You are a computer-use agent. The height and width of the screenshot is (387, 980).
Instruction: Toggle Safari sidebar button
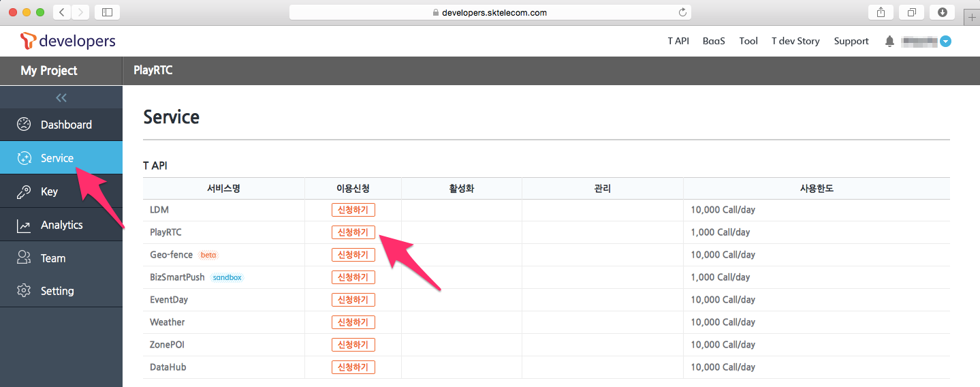(107, 12)
